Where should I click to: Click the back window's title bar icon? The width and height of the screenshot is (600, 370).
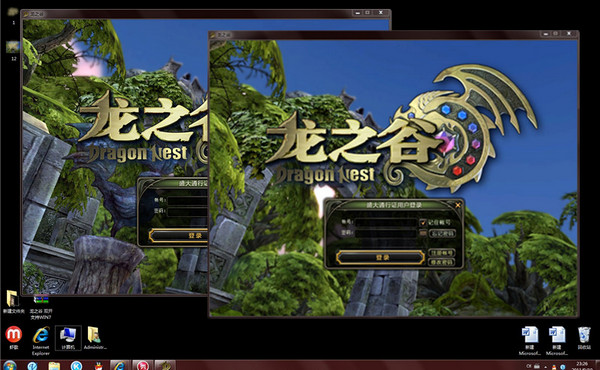[26, 14]
